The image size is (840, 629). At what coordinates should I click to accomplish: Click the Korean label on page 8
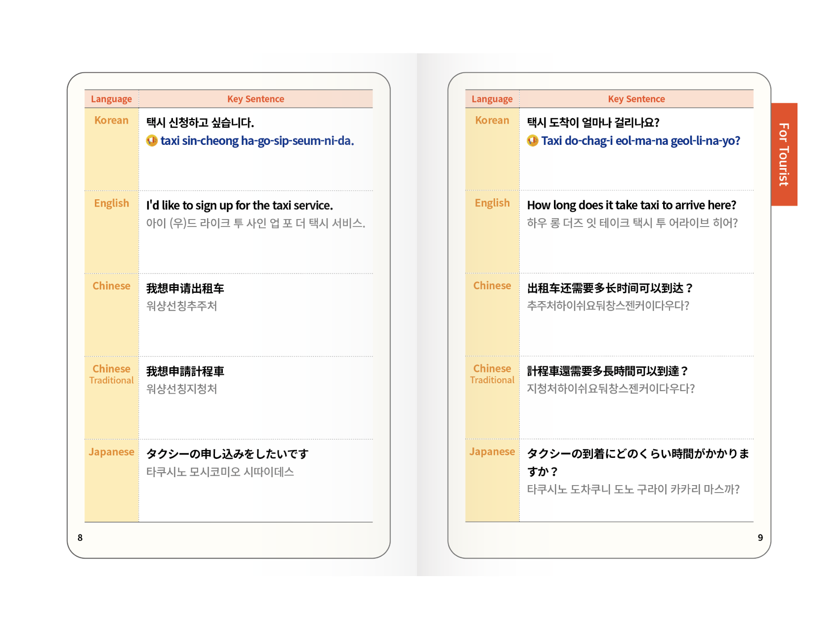click(111, 120)
